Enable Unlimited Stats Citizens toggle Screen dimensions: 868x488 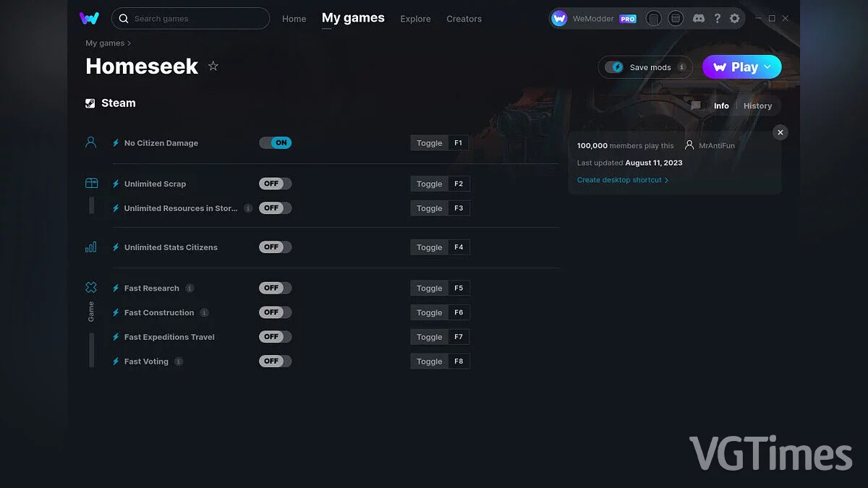pos(276,247)
